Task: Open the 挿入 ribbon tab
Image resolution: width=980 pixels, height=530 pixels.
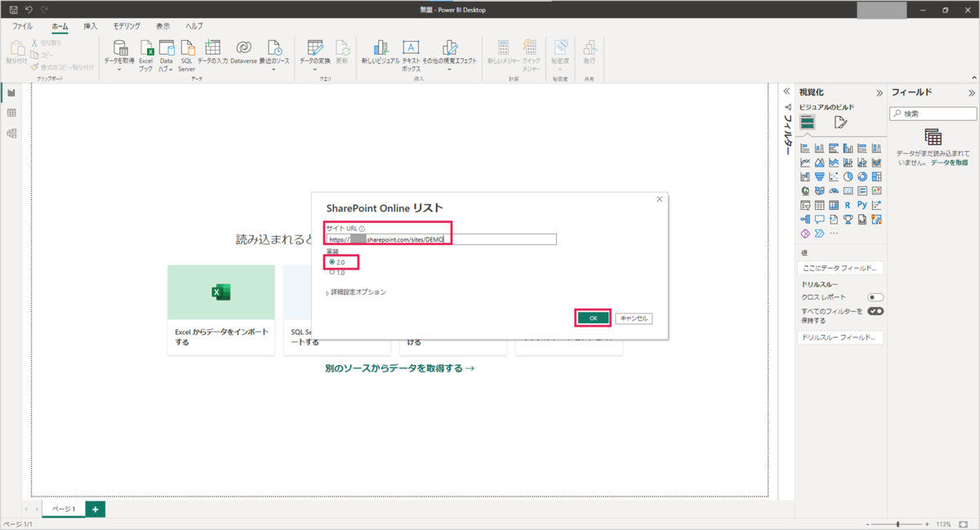Action: click(90, 26)
